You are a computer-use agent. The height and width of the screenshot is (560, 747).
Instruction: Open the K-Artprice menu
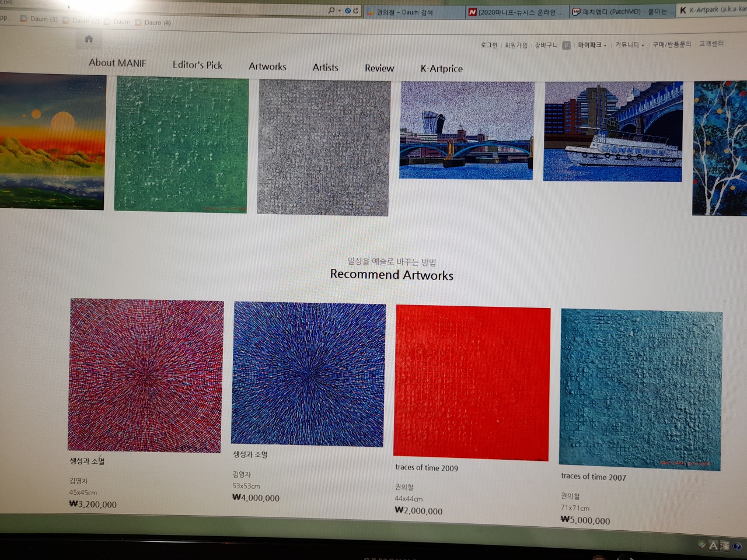coord(442,68)
